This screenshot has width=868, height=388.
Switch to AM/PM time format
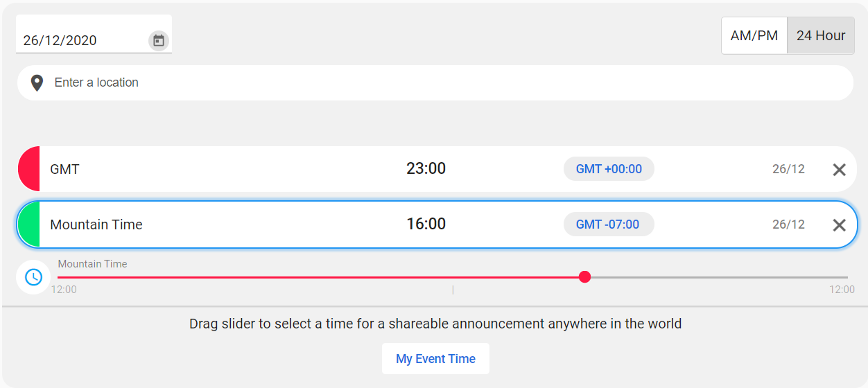[x=754, y=35]
